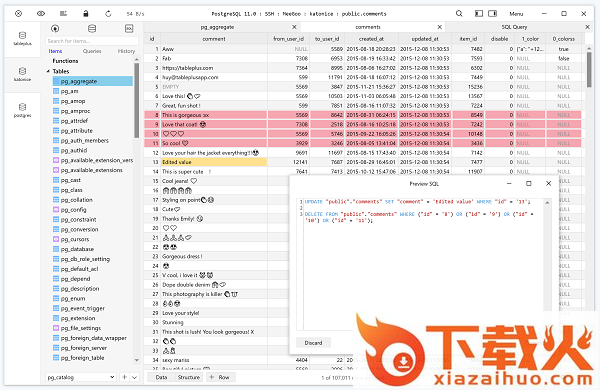Close the Preview SQL dialog
Image resolution: width=600 pixels, height=390 pixels.
pyautogui.click(x=548, y=184)
